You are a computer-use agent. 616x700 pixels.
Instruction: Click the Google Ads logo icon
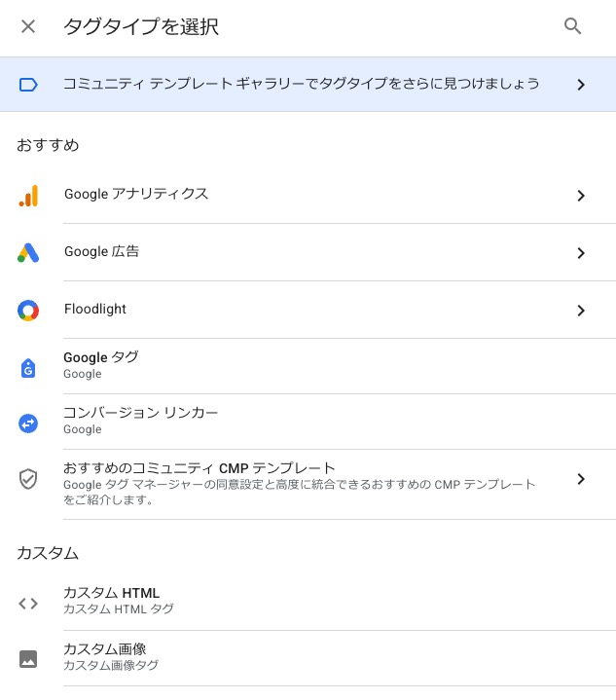[x=28, y=253]
